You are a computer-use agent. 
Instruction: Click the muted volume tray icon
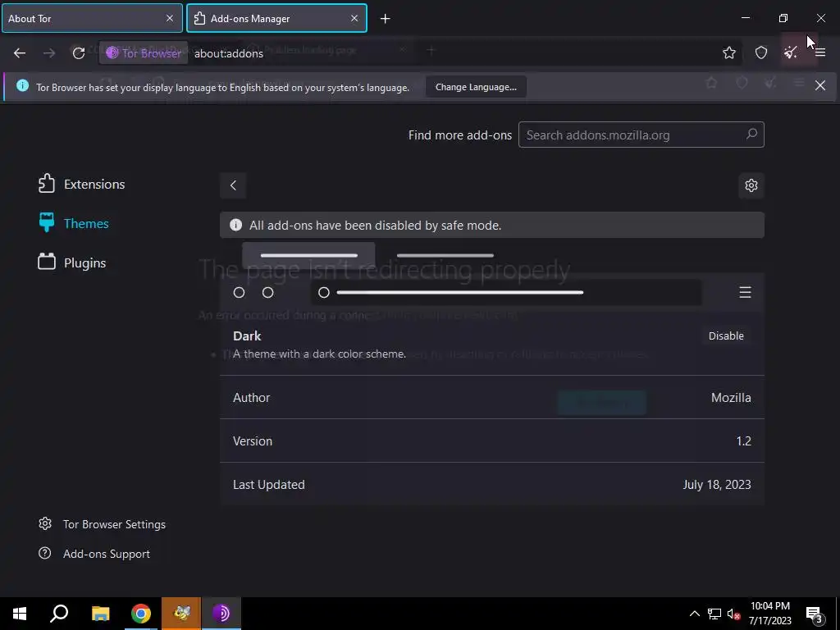pyautogui.click(x=733, y=614)
